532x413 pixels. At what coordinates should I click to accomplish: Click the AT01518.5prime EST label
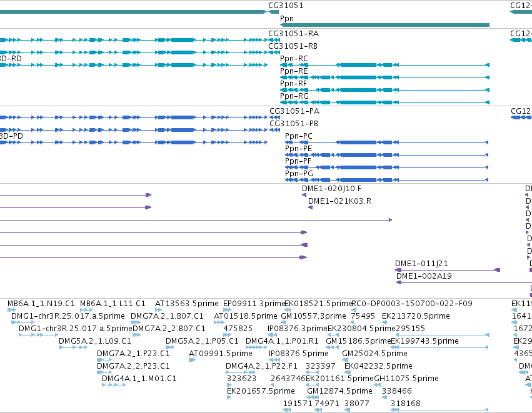pos(245,316)
